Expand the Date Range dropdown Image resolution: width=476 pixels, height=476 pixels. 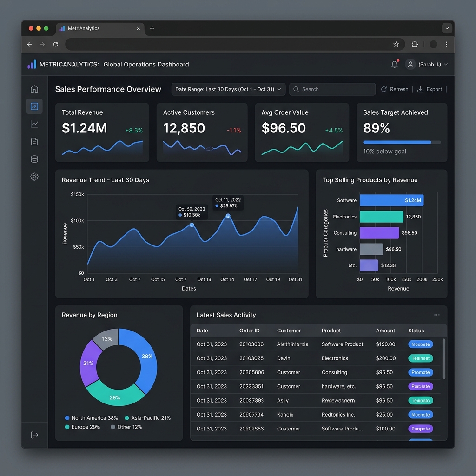pyautogui.click(x=228, y=89)
